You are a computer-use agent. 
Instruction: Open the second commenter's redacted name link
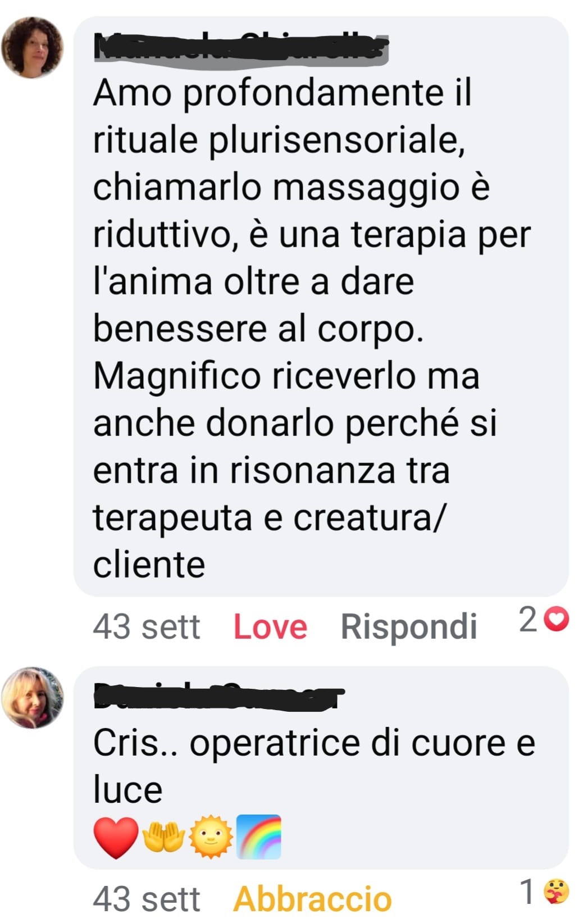(x=218, y=697)
